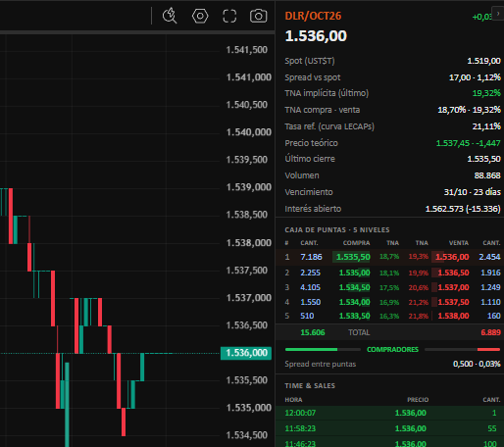Select ask quantity 2.454
Viewport: 504px width, 447px height.
click(489, 257)
